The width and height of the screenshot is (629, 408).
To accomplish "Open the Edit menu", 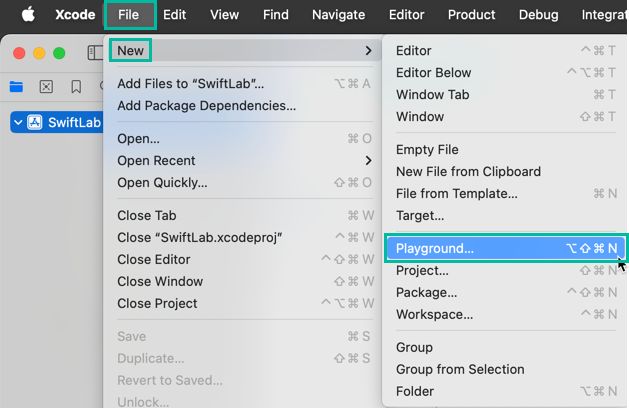I will pos(174,15).
